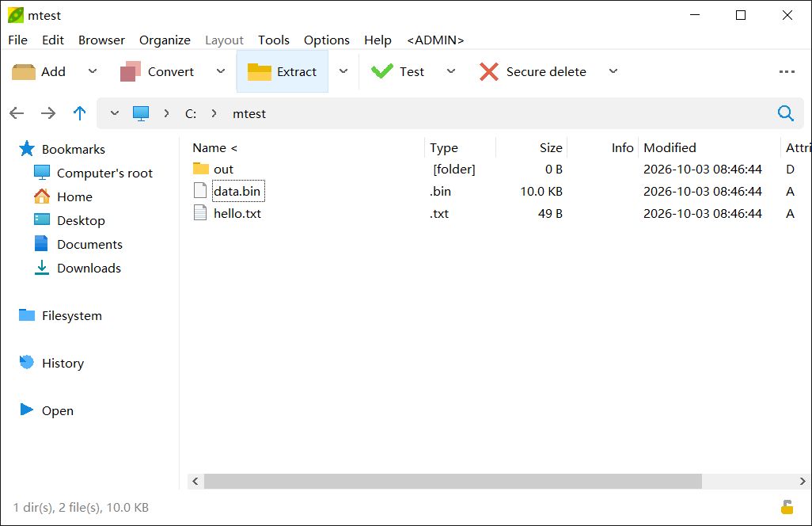Click the Desktop bookmark icon
The image size is (812, 526).
[x=42, y=219]
